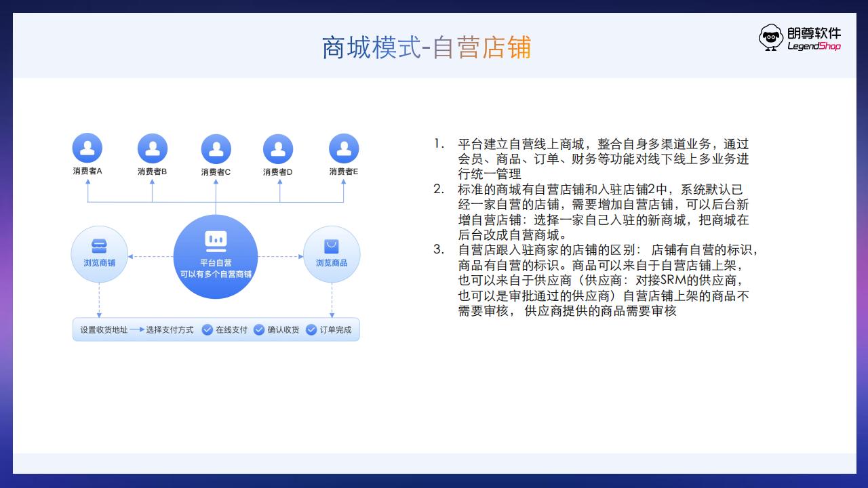This screenshot has width=868, height=488.
Task: Click the text 在线支付
Action: click(x=232, y=330)
